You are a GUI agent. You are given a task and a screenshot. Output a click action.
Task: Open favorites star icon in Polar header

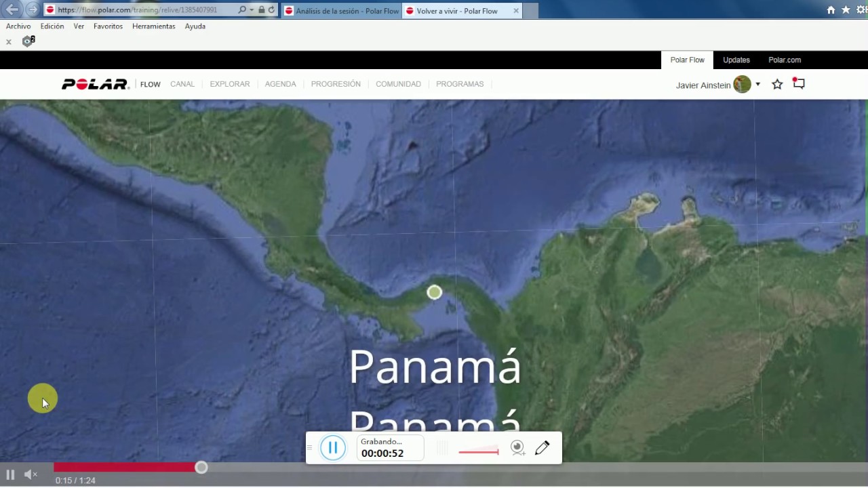(777, 84)
